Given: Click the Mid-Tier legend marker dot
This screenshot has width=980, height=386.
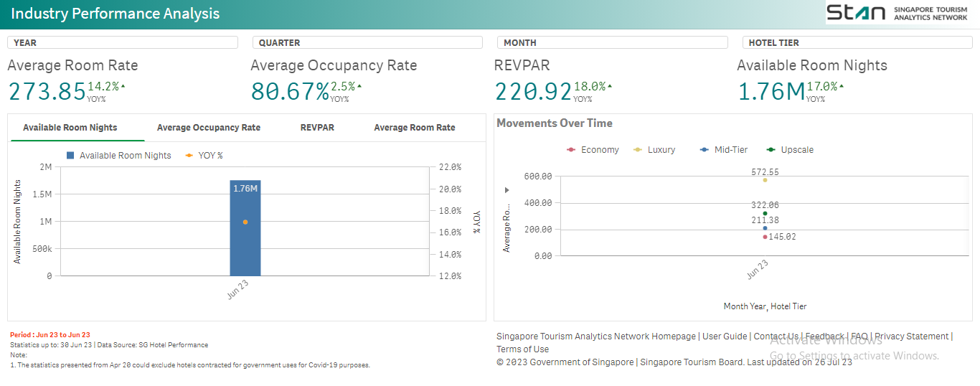Looking at the screenshot, I should [x=706, y=150].
